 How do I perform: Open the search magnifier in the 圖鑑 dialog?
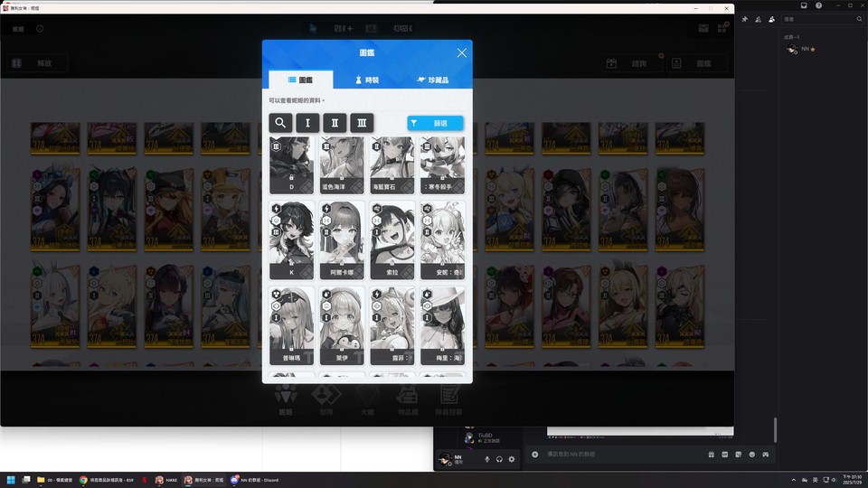(280, 123)
